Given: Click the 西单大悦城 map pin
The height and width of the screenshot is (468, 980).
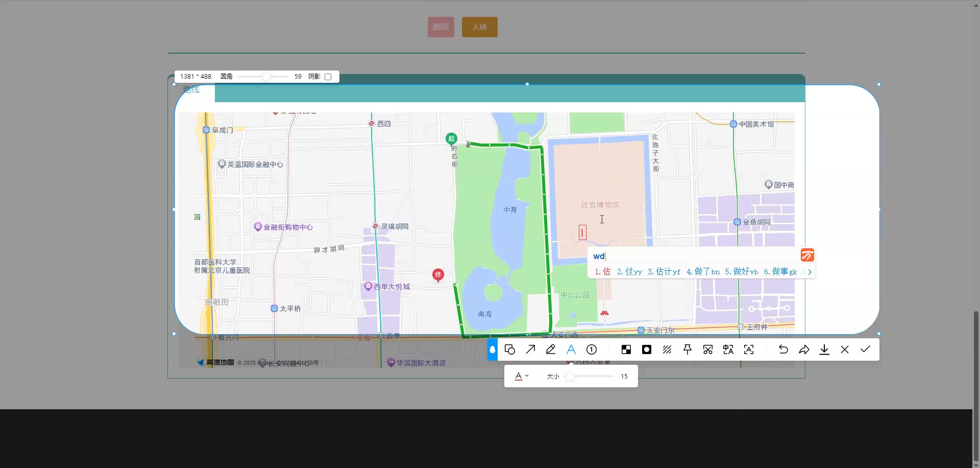Looking at the screenshot, I should (x=368, y=286).
